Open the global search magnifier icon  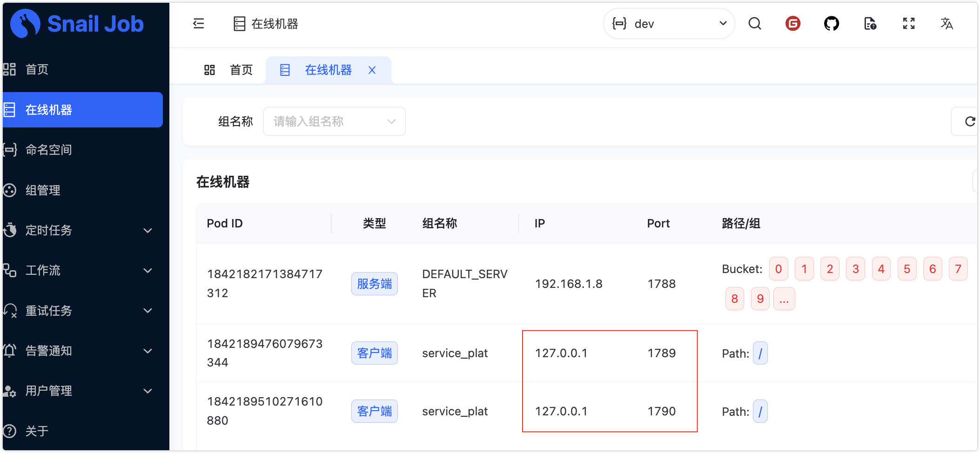(755, 24)
